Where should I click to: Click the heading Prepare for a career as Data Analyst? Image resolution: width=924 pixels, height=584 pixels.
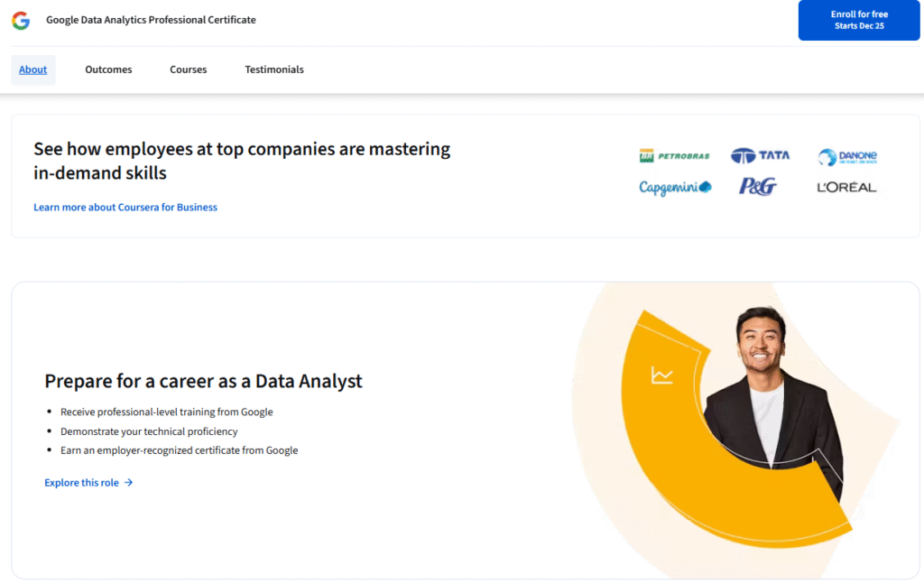pos(204,380)
